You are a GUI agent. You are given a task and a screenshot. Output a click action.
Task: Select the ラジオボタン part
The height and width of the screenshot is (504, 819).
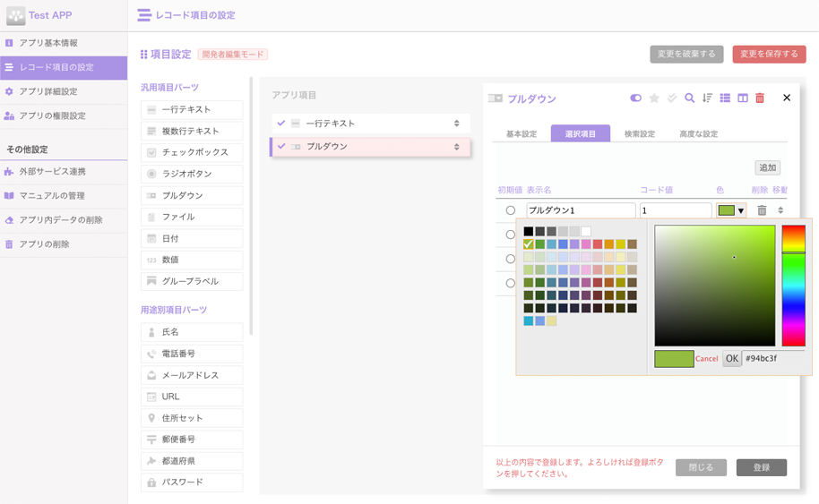[x=192, y=174]
